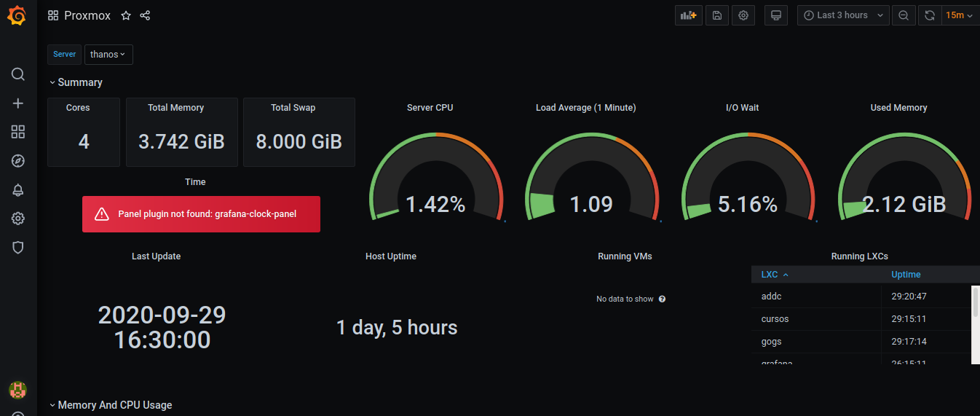Share the Proxmox dashboard

[145, 15]
